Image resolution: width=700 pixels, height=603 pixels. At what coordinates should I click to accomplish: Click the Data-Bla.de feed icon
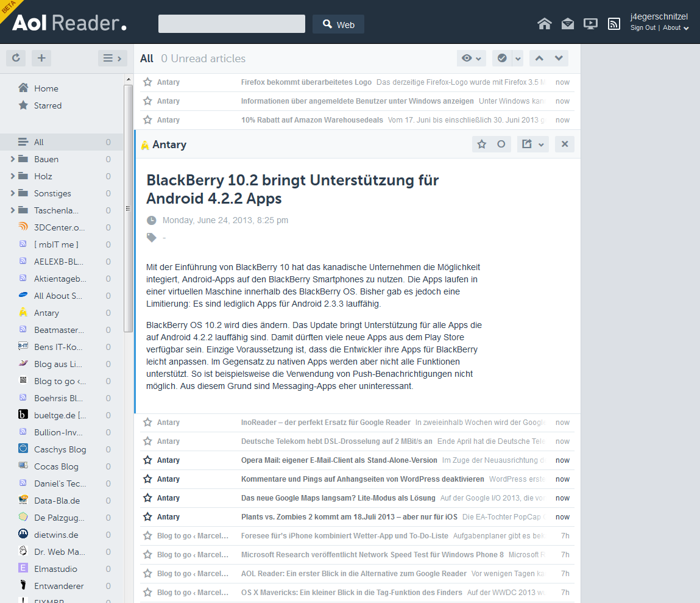click(23, 500)
